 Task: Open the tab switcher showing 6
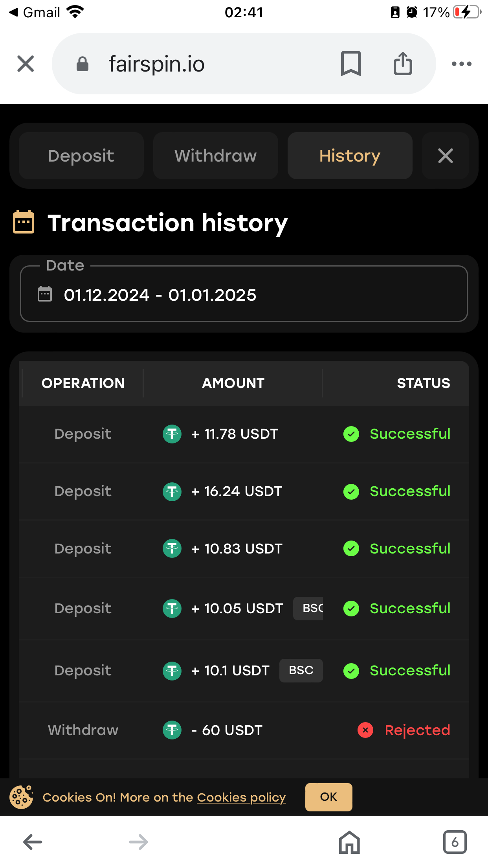(455, 842)
